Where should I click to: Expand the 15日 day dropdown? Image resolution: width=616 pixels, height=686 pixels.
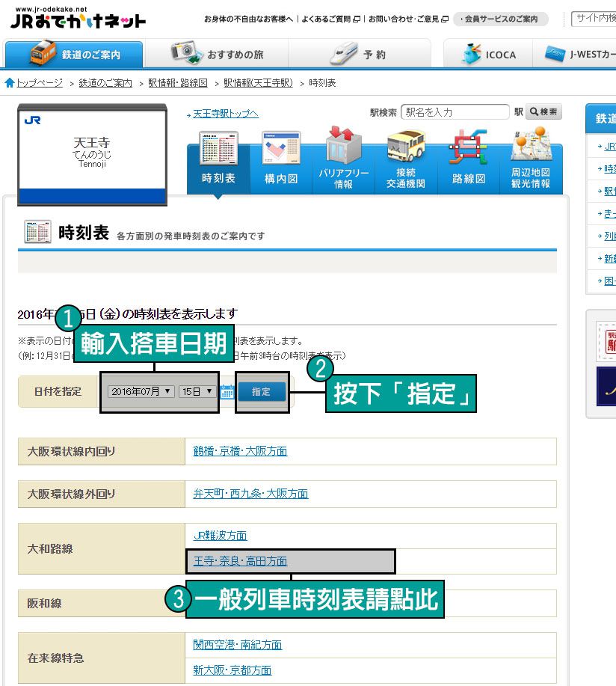click(197, 391)
